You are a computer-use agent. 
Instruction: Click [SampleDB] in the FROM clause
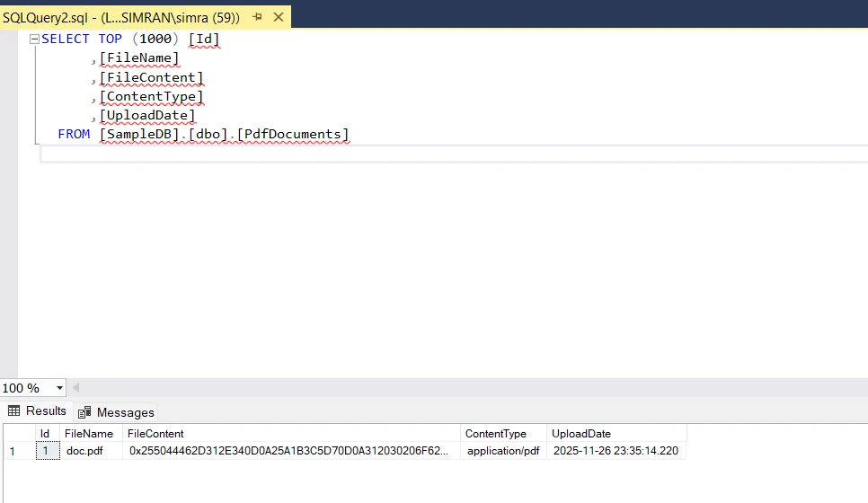coord(139,135)
